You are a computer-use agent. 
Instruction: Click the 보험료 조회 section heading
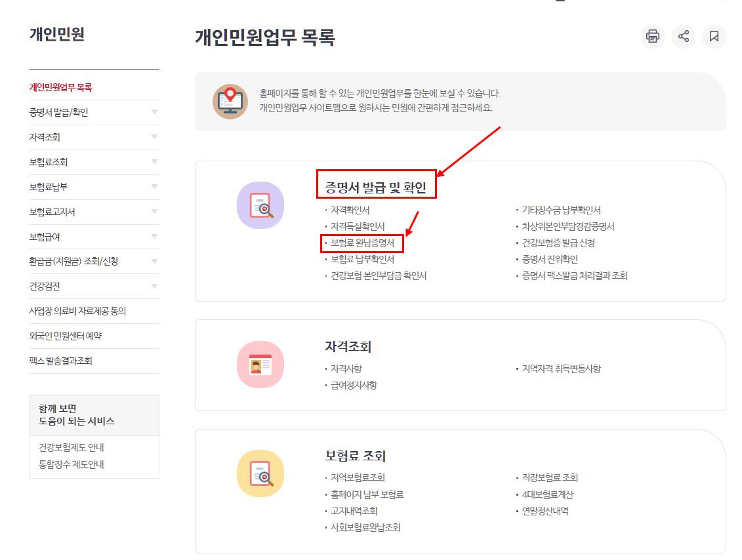(355, 456)
